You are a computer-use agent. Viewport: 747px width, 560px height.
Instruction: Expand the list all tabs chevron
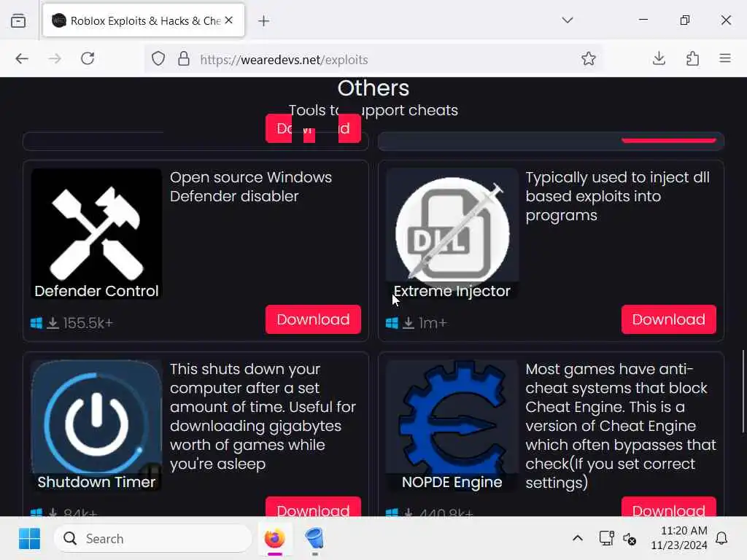click(x=567, y=20)
